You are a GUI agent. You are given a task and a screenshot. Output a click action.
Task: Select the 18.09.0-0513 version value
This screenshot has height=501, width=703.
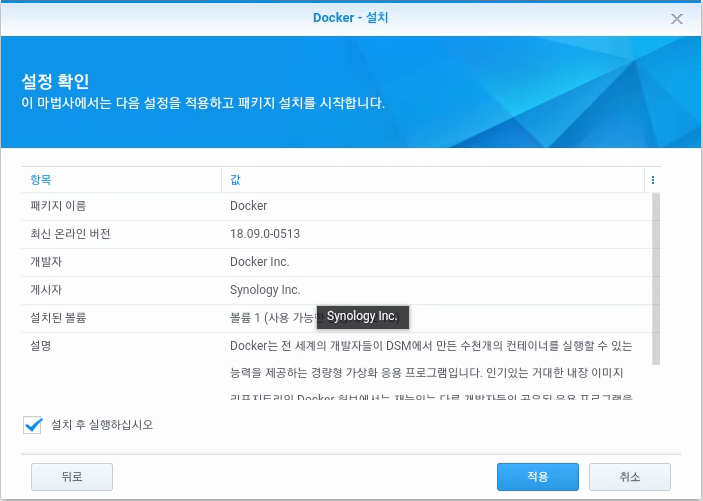265,234
